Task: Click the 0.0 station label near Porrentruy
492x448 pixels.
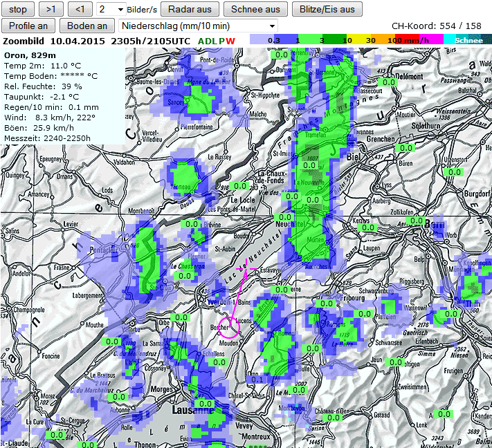Action: pyautogui.click(x=281, y=55)
